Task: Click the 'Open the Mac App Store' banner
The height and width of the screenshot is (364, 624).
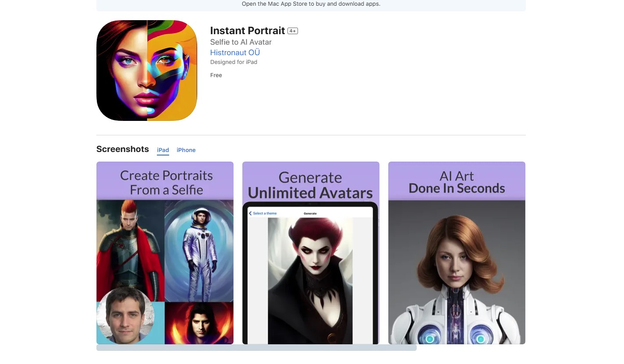Action: [x=311, y=4]
